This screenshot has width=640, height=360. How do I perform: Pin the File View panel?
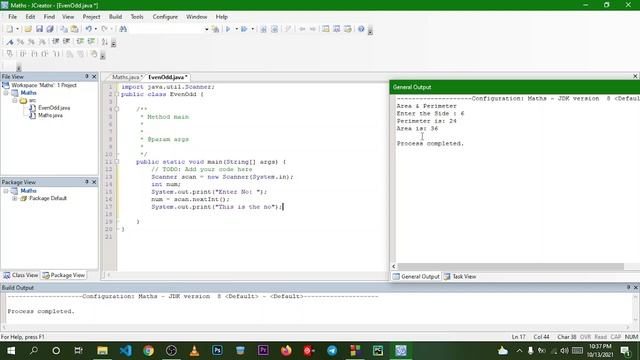pyautogui.click(x=87, y=77)
